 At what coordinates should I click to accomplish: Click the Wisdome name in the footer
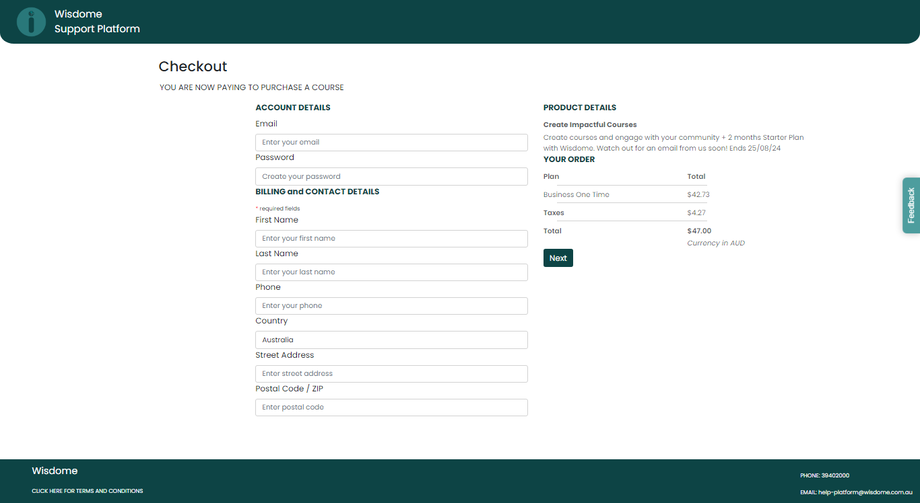click(x=55, y=471)
